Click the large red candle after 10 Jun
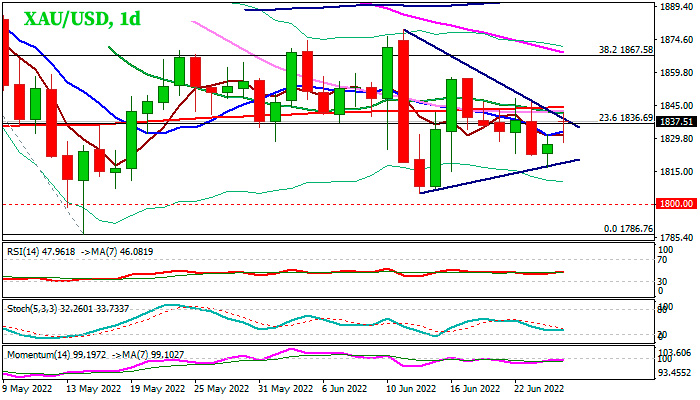The image size is (700, 400). [403, 100]
